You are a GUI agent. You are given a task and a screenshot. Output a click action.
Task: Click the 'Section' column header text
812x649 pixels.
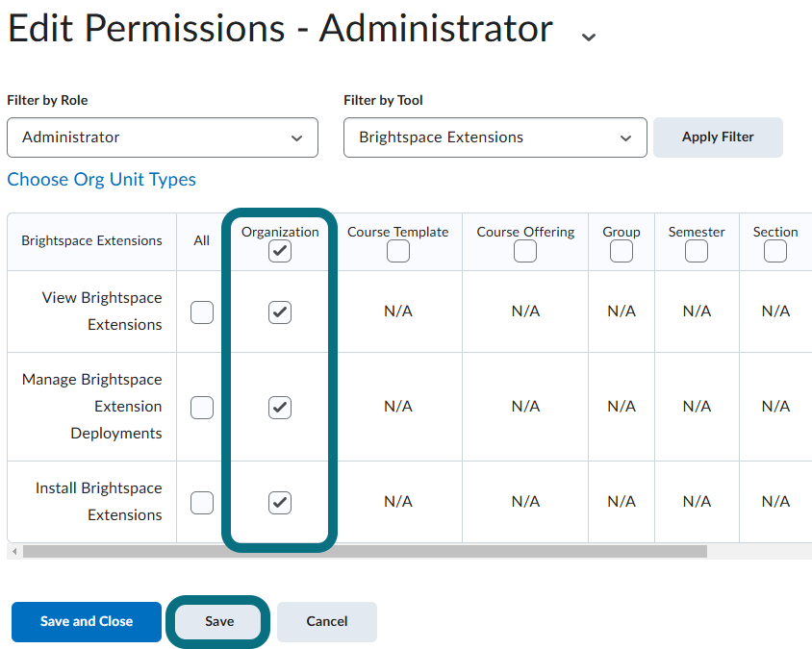(775, 232)
